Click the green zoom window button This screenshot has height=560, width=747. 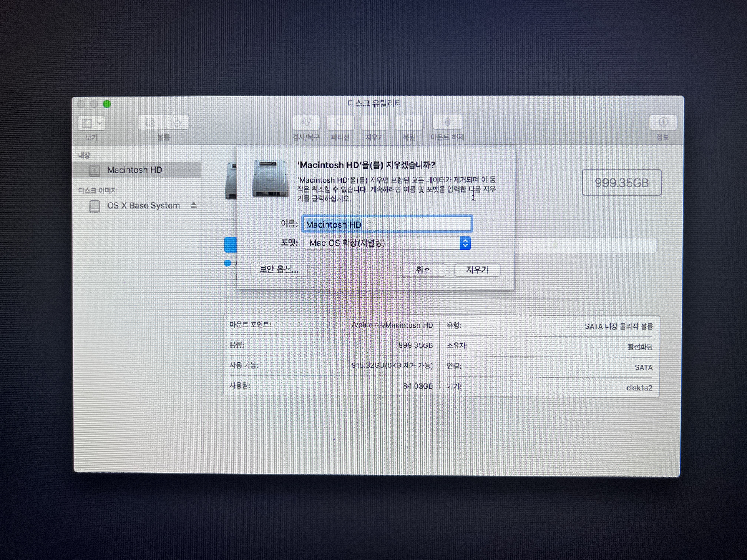tap(107, 104)
